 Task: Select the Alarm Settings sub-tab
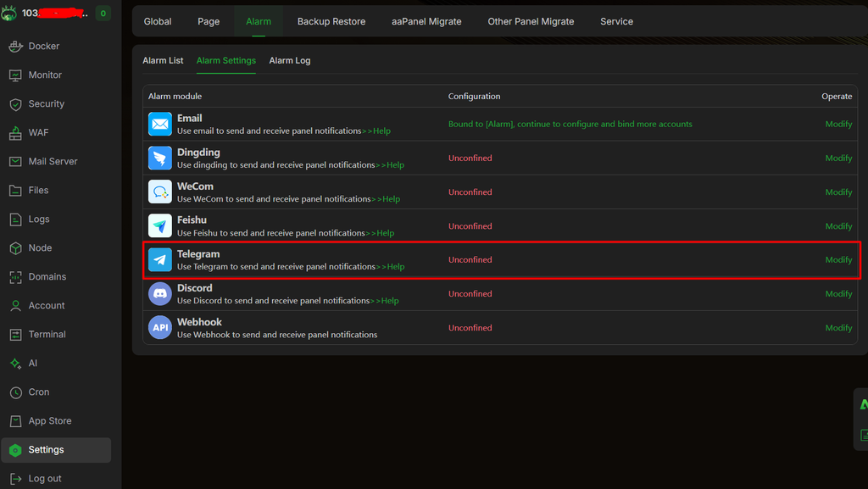tap(225, 60)
